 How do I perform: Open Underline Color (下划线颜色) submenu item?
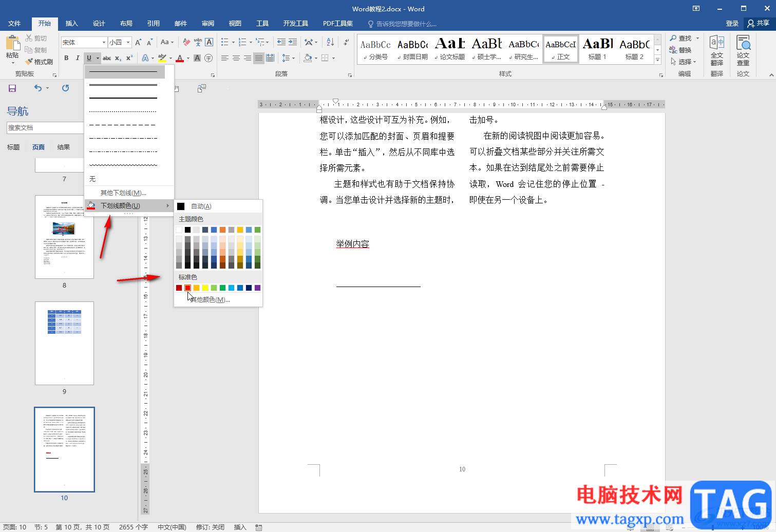pos(129,205)
